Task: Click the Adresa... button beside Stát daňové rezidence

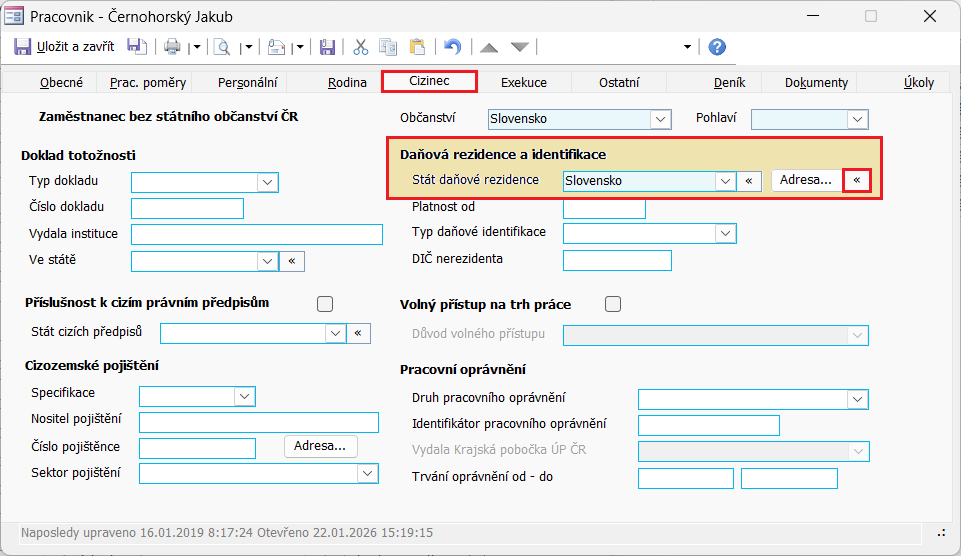Action: pos(806,181)
